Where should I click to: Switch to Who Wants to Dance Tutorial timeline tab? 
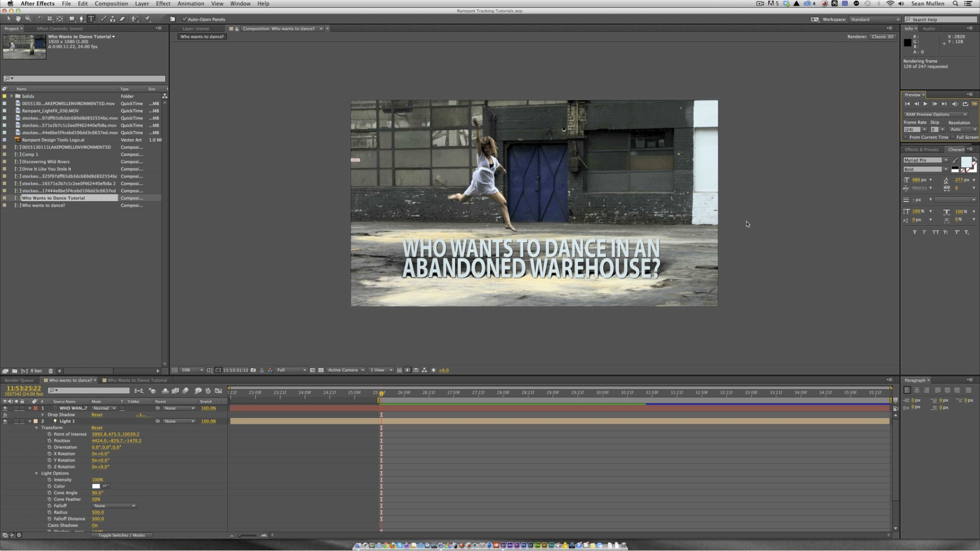tap(137, 380)
